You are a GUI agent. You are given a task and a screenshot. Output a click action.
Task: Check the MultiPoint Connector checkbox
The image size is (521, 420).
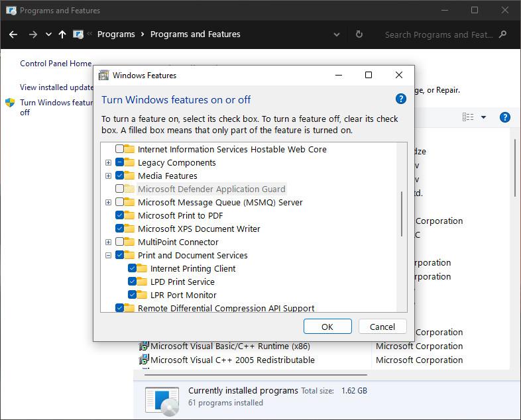coord(119,241)
